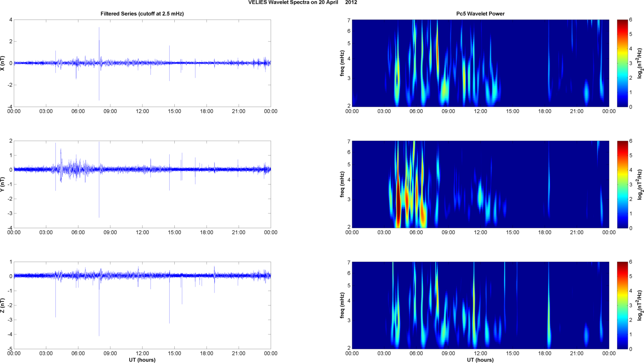Click the title 'VELIES Wavelet Spectra on 20 April 2012'

(x=303, y=3)
